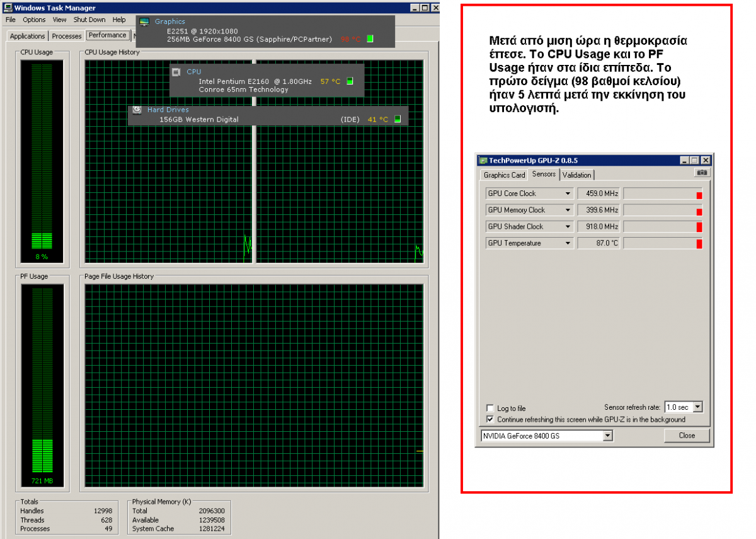Open the GPU Shader Clock sensor dropdown
The image size is (756, 539).
click(x=568, y=226)
